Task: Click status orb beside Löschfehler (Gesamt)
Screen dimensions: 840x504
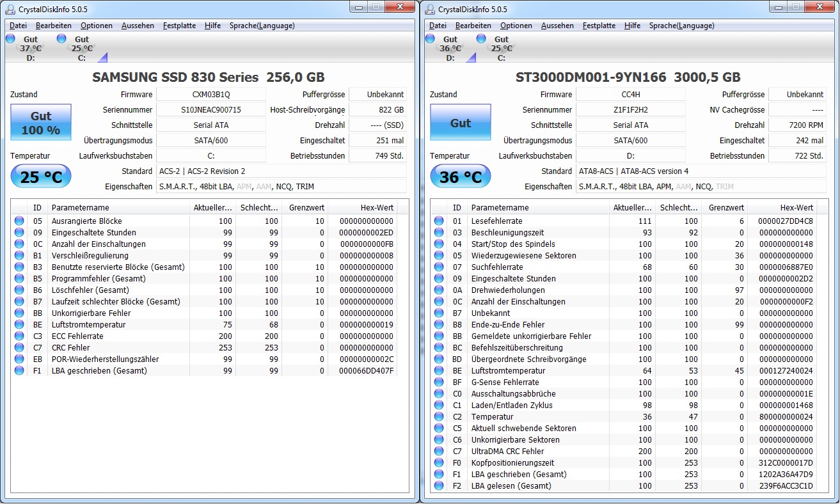Action: pyautogui.click(x=19, y=290)
